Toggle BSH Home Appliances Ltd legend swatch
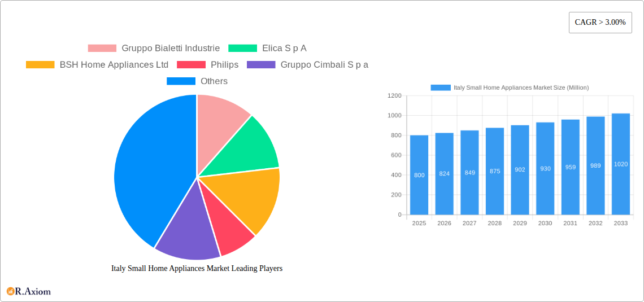 tap(40, 65)
